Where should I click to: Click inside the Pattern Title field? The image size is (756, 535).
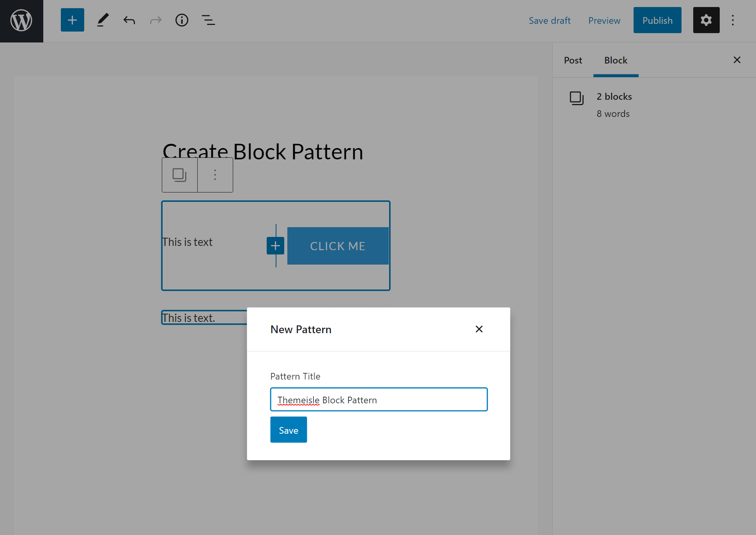tap(379, 399)
